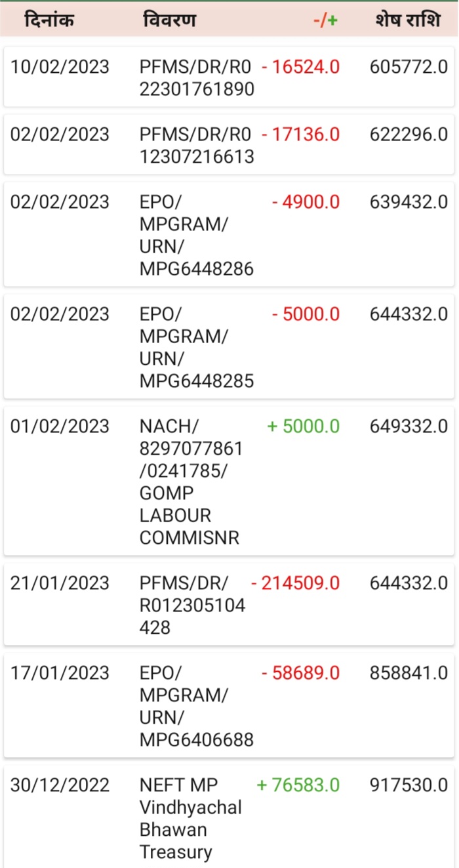The image size is (459, 868).
Task: Click the -/+ column header
Action: pos(325,20)
